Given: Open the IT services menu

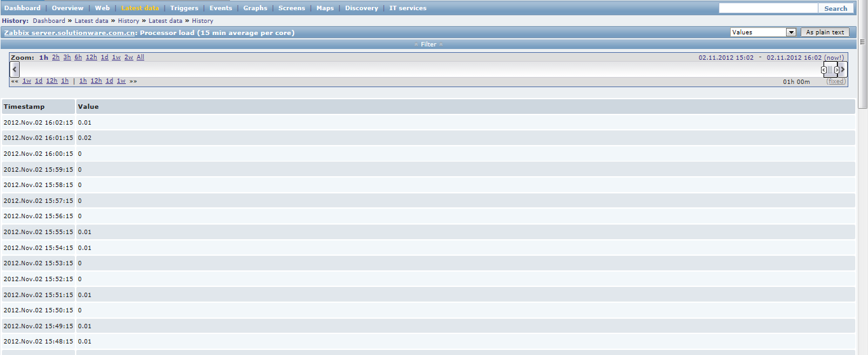Looking at the screenshot, I should click(408, 8).
